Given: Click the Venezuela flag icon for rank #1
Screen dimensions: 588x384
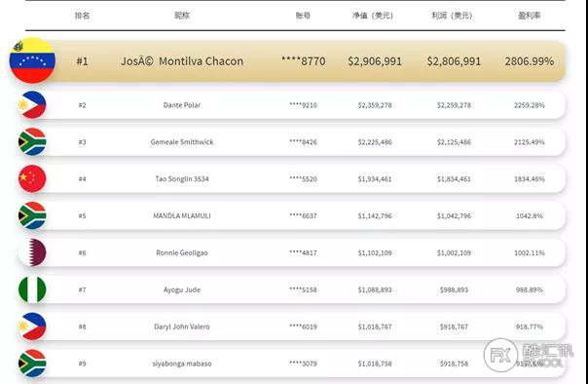Looking at the screenshot, I should 32,60.
